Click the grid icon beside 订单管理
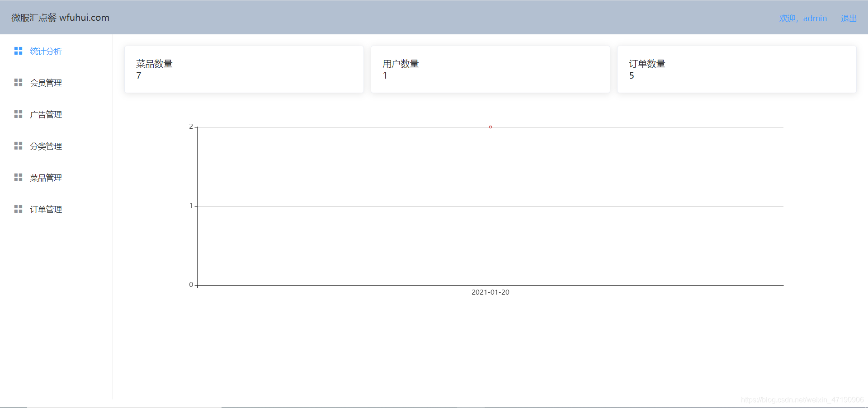This screenshot has height=408, width=868. [18, 209]
